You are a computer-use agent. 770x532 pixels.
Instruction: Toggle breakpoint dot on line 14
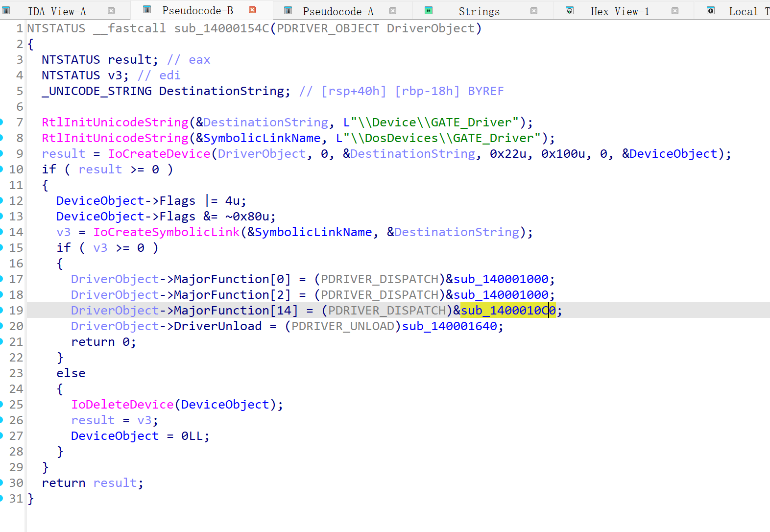[1, 232]
